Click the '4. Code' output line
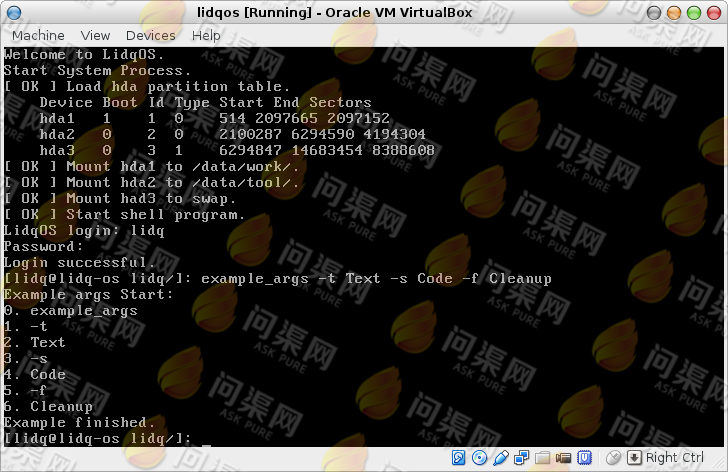 coord(34,375)
